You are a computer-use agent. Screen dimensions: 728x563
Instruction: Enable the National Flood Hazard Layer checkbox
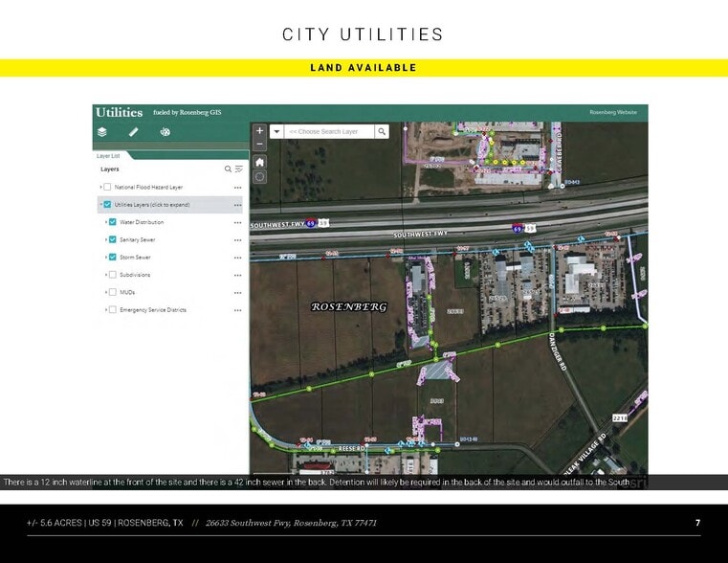coord(107,188)
